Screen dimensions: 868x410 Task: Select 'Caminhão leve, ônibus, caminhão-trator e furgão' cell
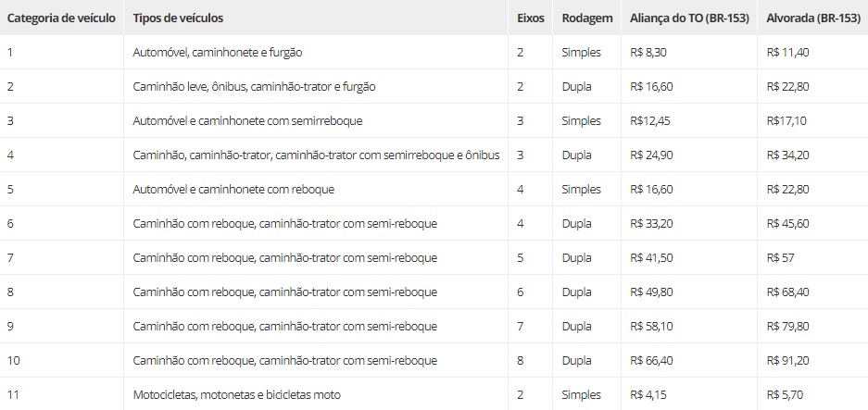coord(254,87)
